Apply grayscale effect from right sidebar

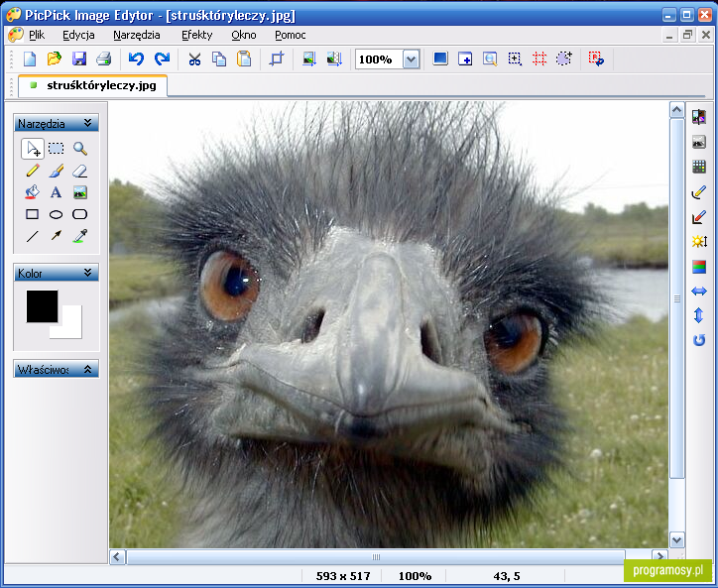(x=699, y=143)
